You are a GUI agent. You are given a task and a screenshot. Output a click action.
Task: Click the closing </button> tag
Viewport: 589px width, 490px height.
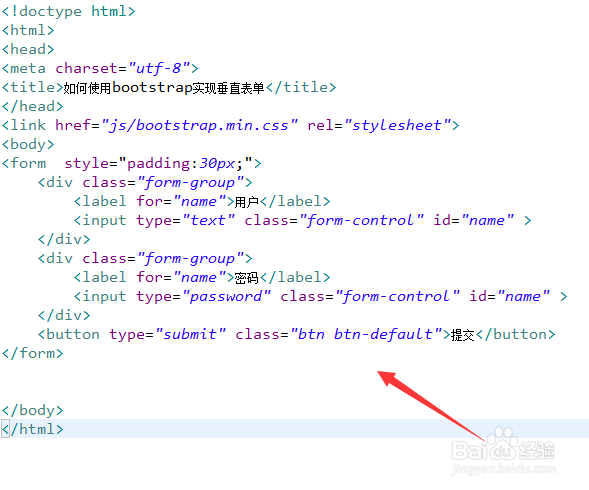coord(515,334)
